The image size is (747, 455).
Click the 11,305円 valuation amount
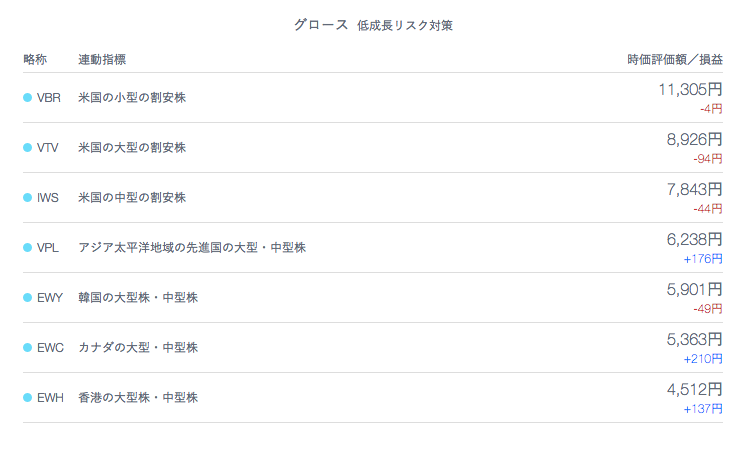click(690, 90)
